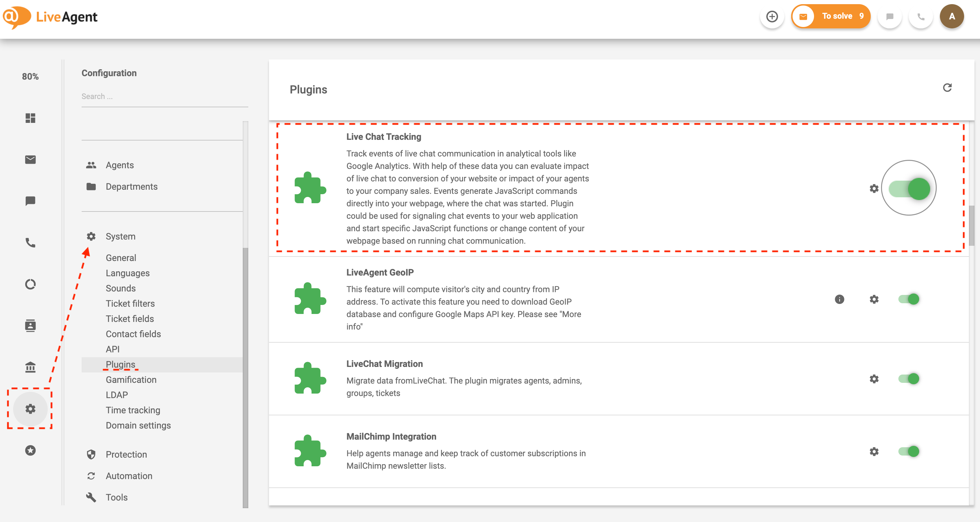Disable the LiveChat Migration plugin switch

909,379
